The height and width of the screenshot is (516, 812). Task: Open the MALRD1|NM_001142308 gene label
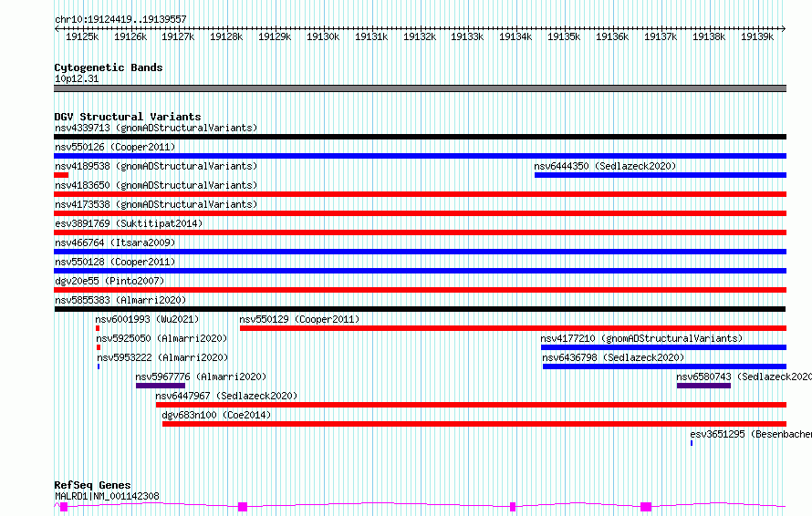pos(107,496)
